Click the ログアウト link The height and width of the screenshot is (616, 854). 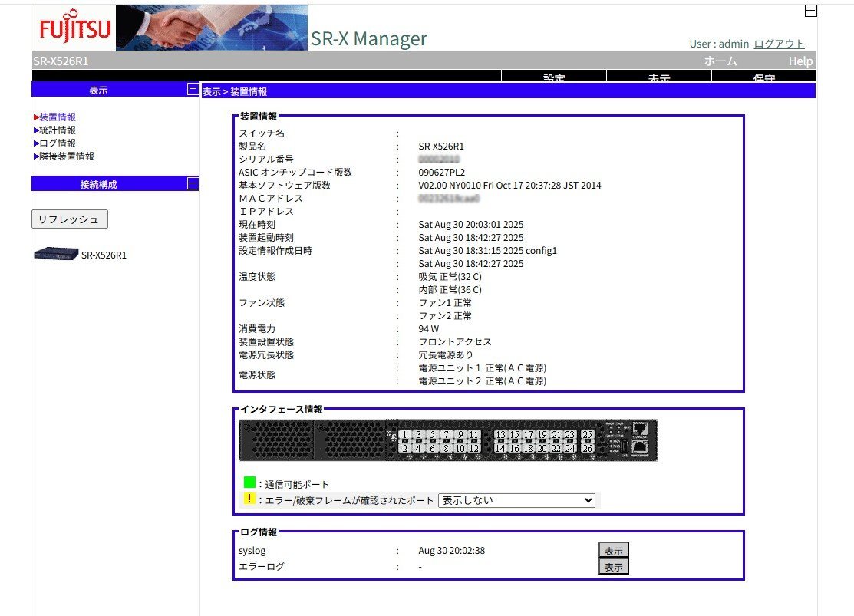779,44
